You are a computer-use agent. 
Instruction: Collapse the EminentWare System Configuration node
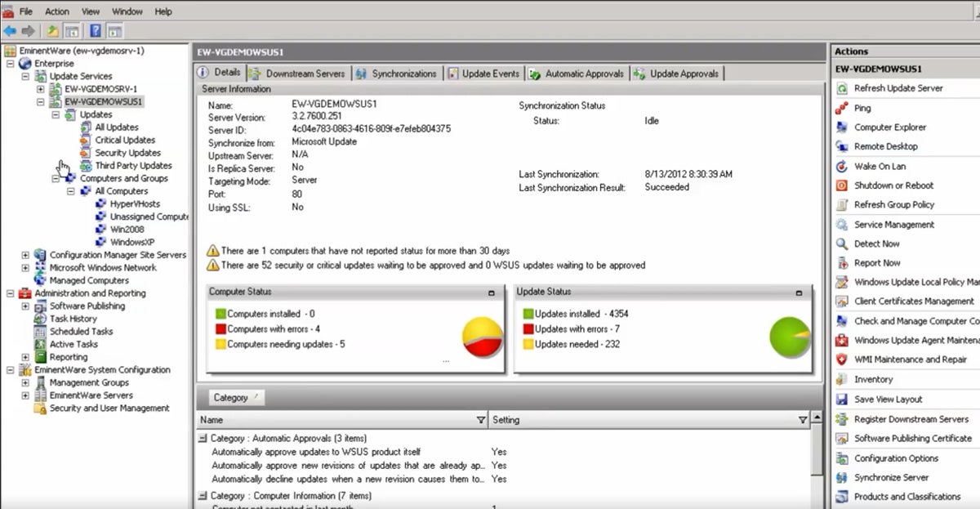tap(10, 370)
